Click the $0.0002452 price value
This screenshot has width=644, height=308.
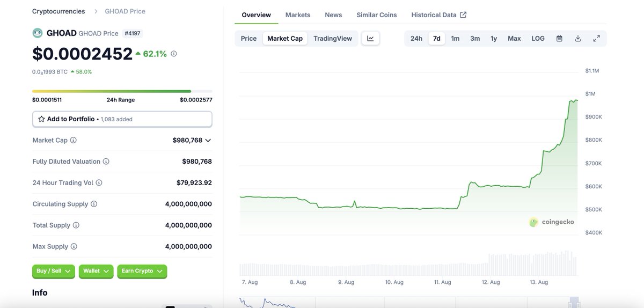[x=82, y=54]
